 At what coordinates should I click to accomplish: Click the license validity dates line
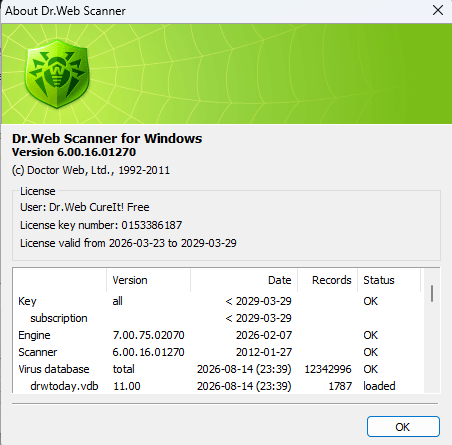[128, 243]
